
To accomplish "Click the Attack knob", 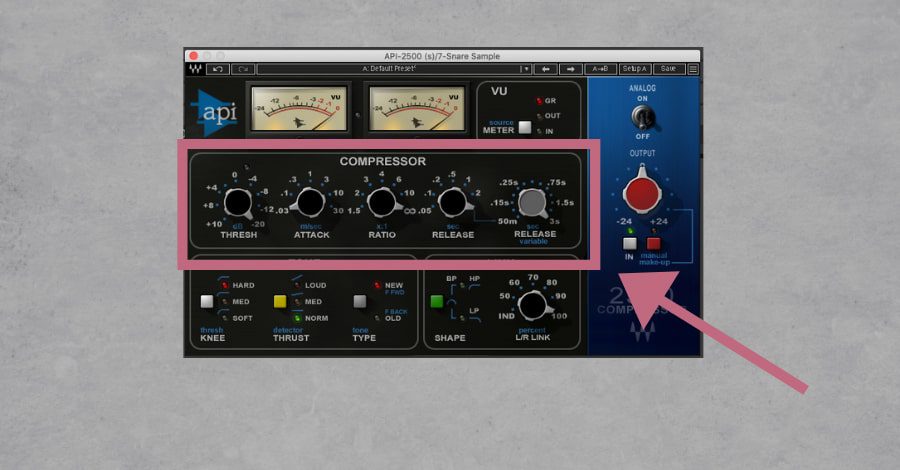I will pyautogui.click(x=310, y=202).
